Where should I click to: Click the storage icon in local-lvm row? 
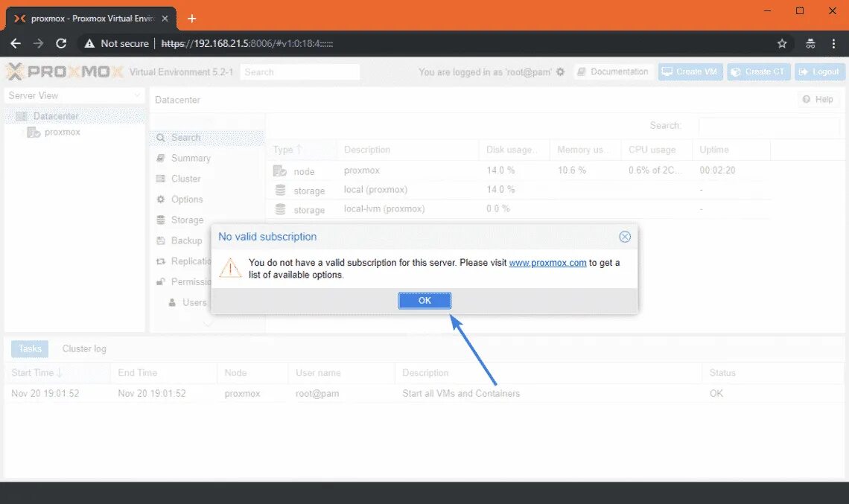(280, 209)
